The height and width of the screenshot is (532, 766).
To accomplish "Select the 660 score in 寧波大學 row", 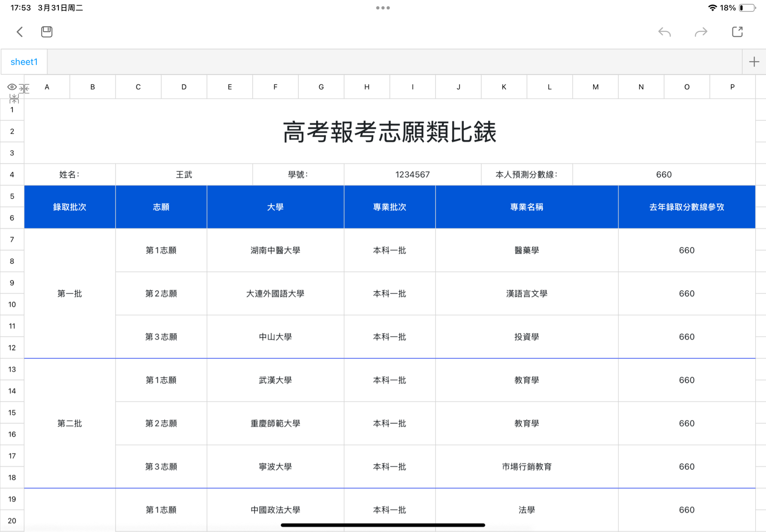I will (x=687, y=467).
